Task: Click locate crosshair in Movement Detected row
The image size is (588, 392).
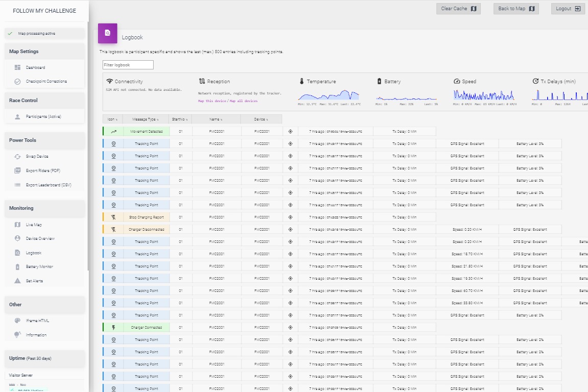Action: pos(290,132)
